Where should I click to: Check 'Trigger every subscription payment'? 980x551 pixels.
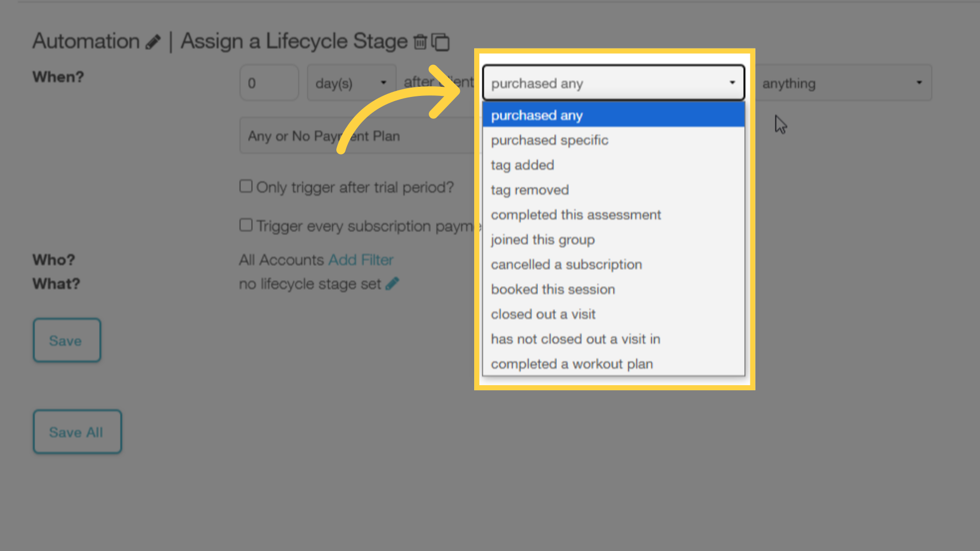coord(246,224)
